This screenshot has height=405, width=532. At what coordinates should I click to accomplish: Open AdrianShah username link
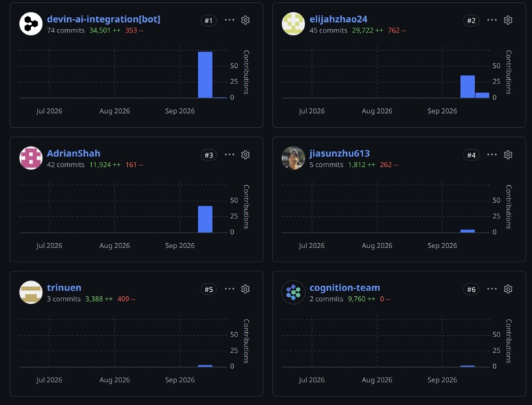coord(73,153)
